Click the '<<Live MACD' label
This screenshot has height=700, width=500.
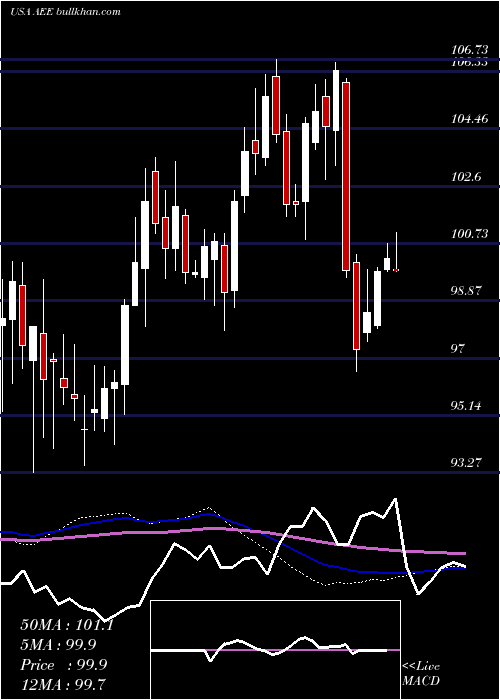[421, 673]
